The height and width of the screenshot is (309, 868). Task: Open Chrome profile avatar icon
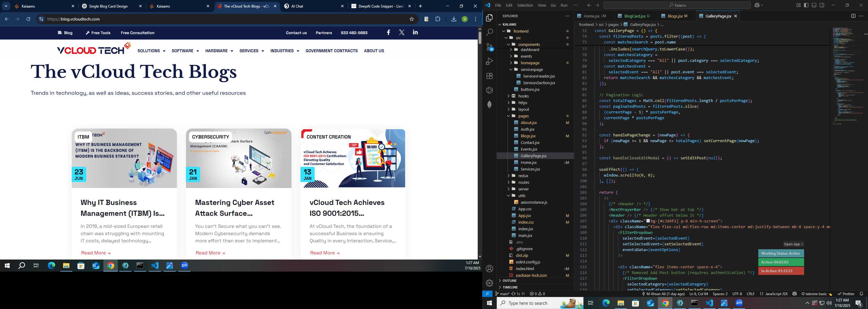[465, 19]
